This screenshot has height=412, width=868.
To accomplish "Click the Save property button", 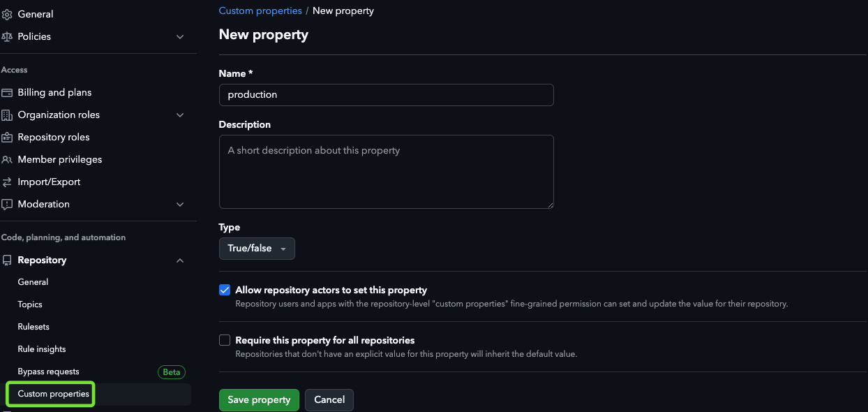I will click(259, 400).
